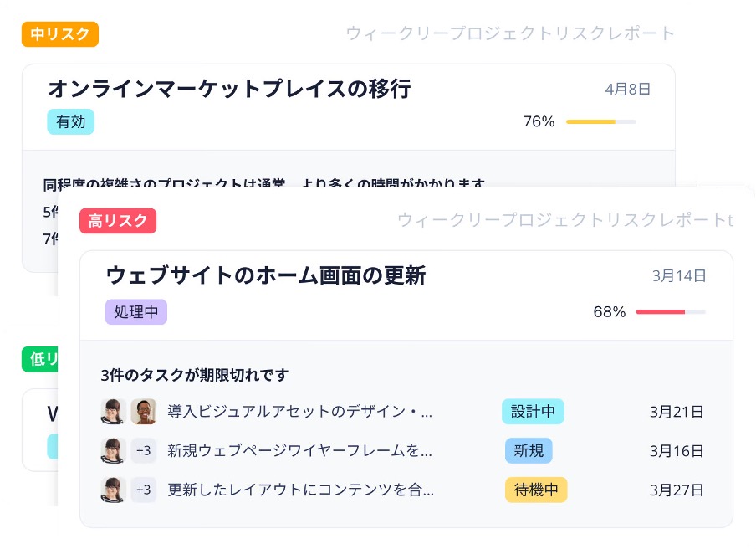Click the +3 badge on 新規ウェブページワイヤーフレーム task
This screenshot has height=549, width=756.
tap(144, 451)
